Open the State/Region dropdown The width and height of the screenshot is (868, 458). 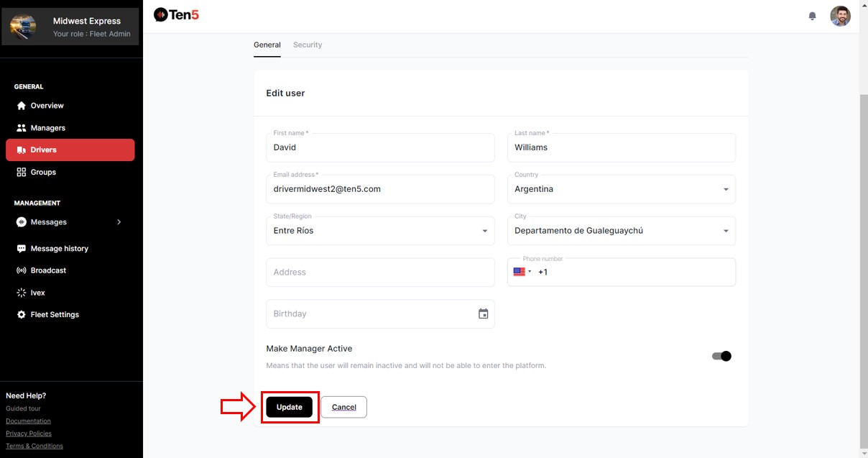(484, 232)
